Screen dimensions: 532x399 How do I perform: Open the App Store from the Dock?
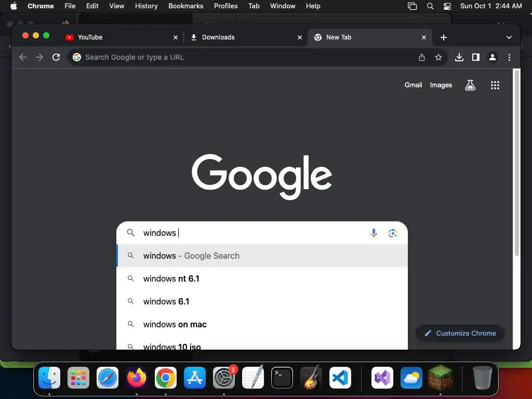point(195,378)
